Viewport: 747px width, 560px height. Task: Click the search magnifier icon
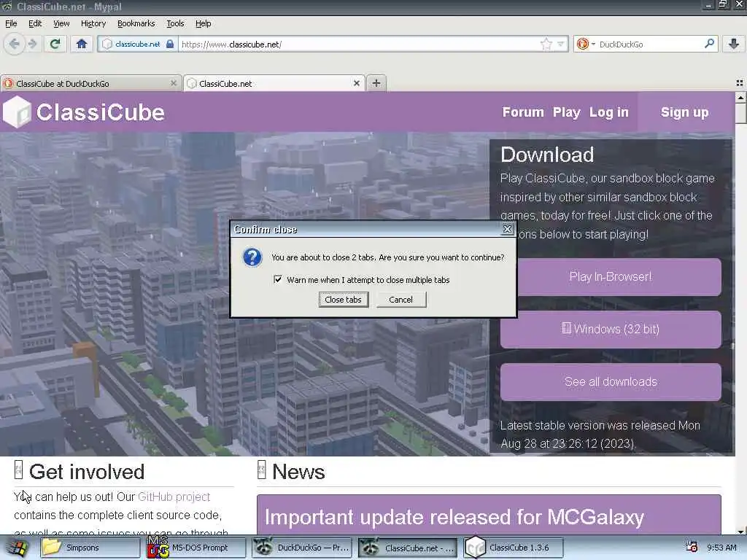(x=709, y=44)
